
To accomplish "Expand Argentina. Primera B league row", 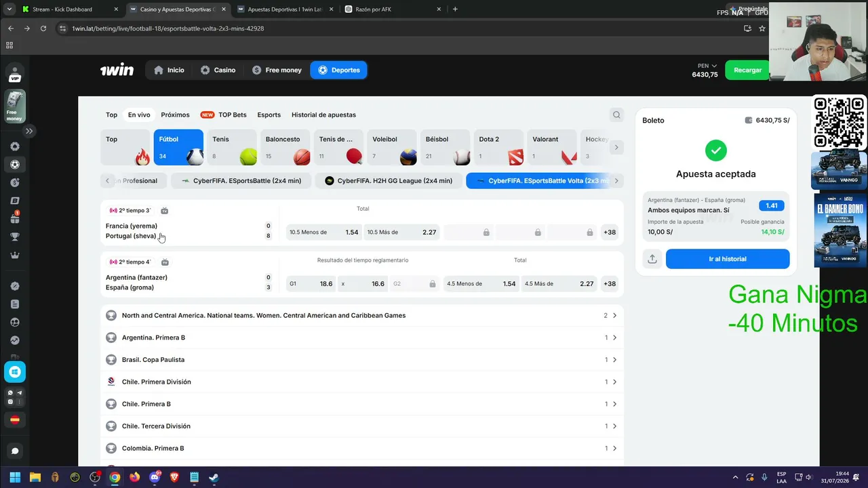I will point(362,338).
